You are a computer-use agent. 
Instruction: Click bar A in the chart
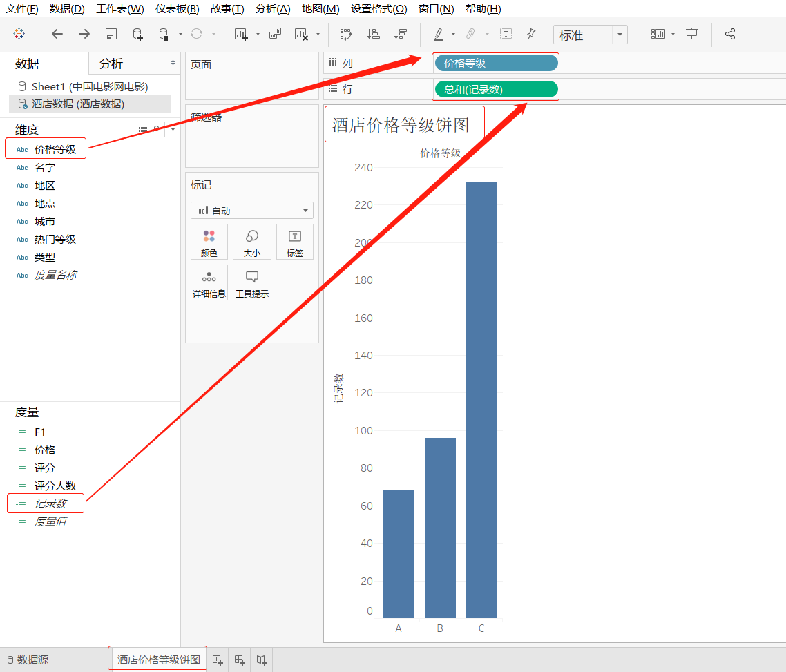tap(399, 554)
